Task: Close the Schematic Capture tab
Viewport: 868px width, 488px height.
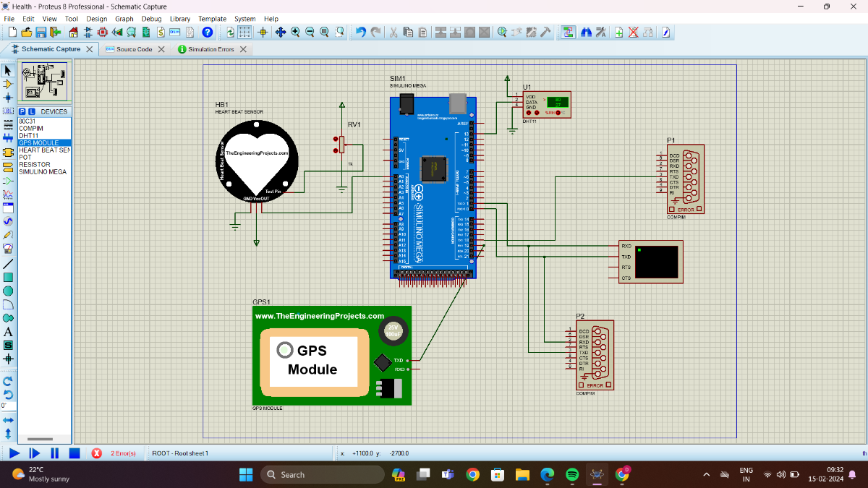Action: coord(89,49)
